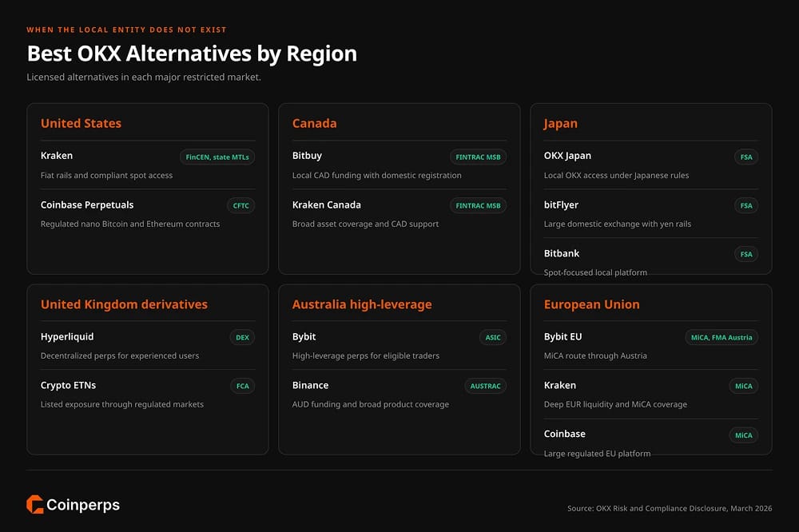The image size is (799, 532).
Task: Click 'Broad asset coverage and CAD support'
Action: [x=365, y=224]
